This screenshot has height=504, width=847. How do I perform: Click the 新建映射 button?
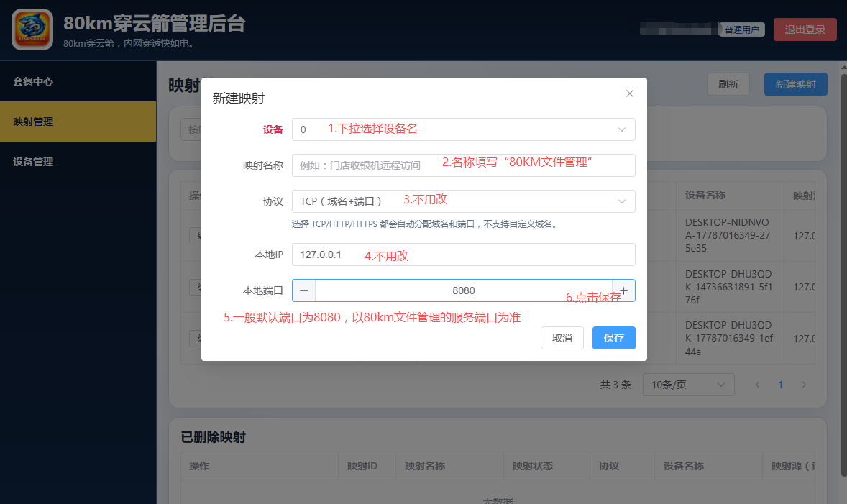click(x=796, y=84)
